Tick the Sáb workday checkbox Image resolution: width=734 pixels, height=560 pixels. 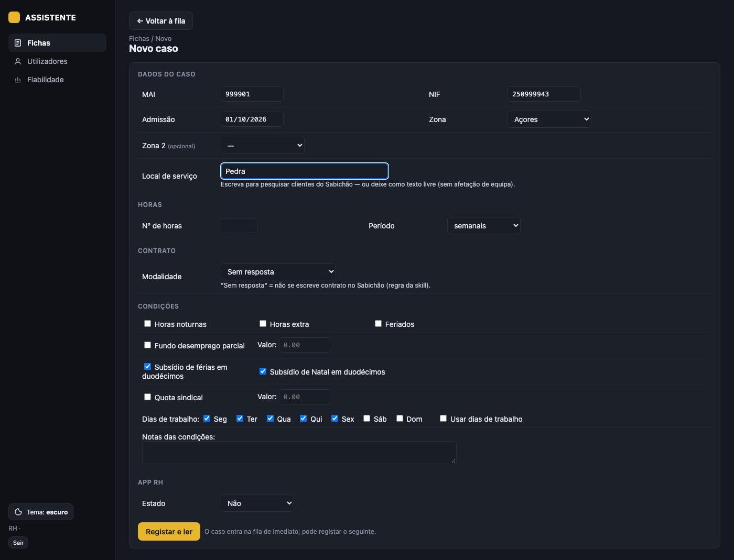366,419
